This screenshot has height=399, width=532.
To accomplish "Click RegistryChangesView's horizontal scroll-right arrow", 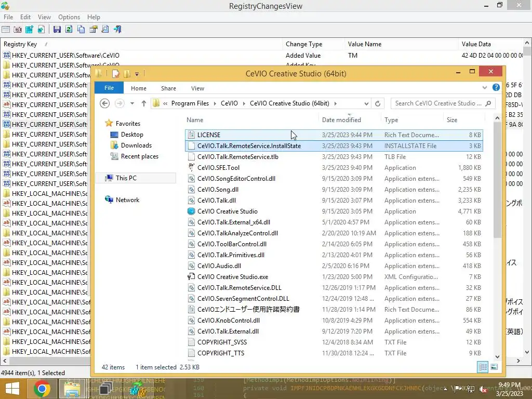I will 518,361.
